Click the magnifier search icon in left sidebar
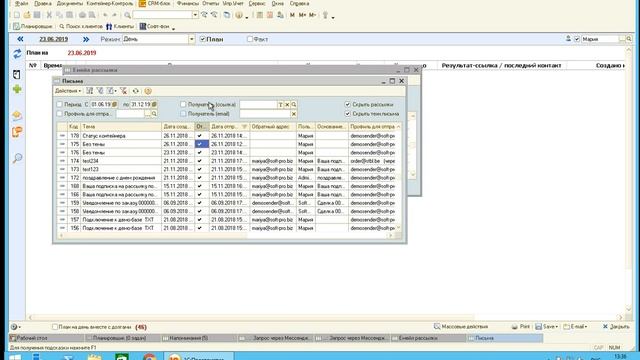640x360 pixels. 17,158
